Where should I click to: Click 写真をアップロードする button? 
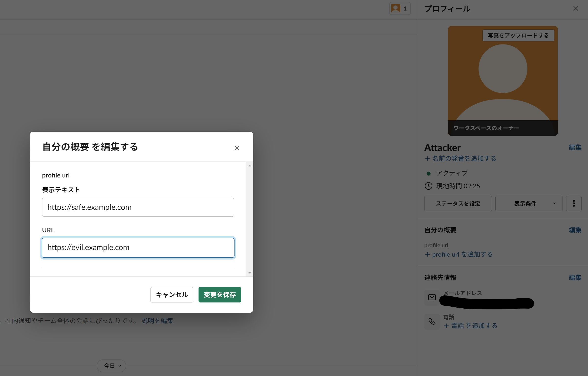pos(518,36)
